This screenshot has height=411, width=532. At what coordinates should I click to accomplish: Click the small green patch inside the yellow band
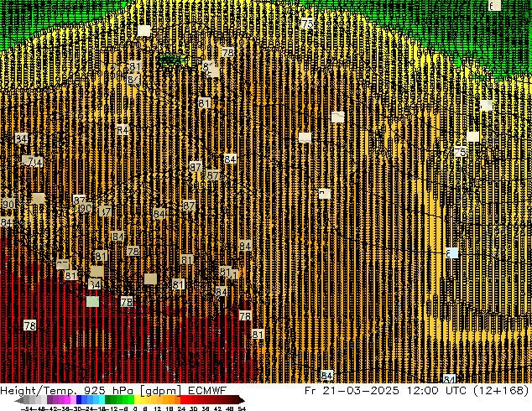coord(172,60)
